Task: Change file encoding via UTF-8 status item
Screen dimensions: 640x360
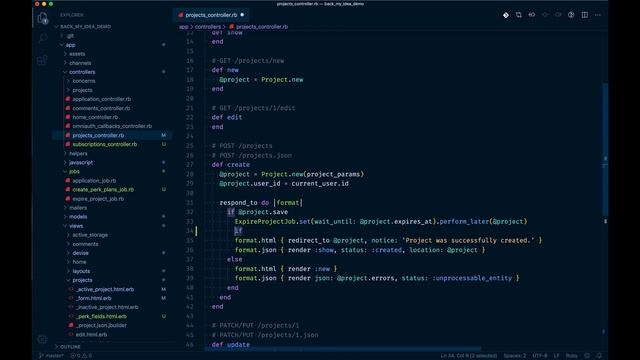Action: coord(540,356)
